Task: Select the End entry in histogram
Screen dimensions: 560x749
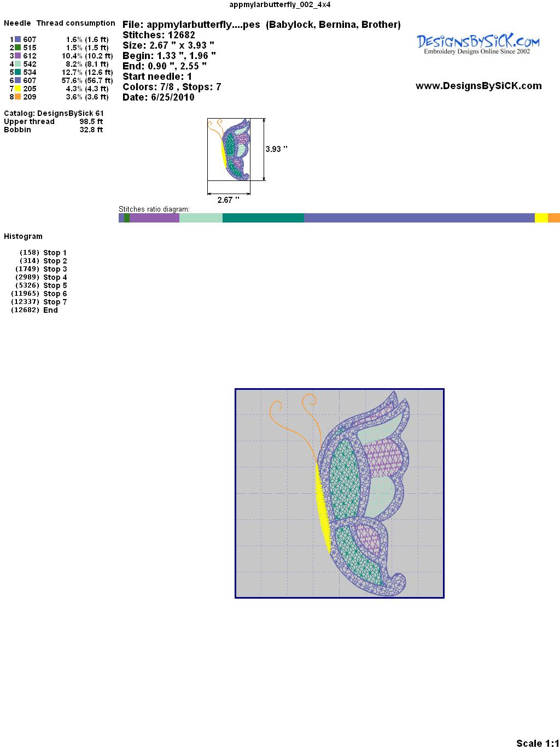Action: (50, 310)
